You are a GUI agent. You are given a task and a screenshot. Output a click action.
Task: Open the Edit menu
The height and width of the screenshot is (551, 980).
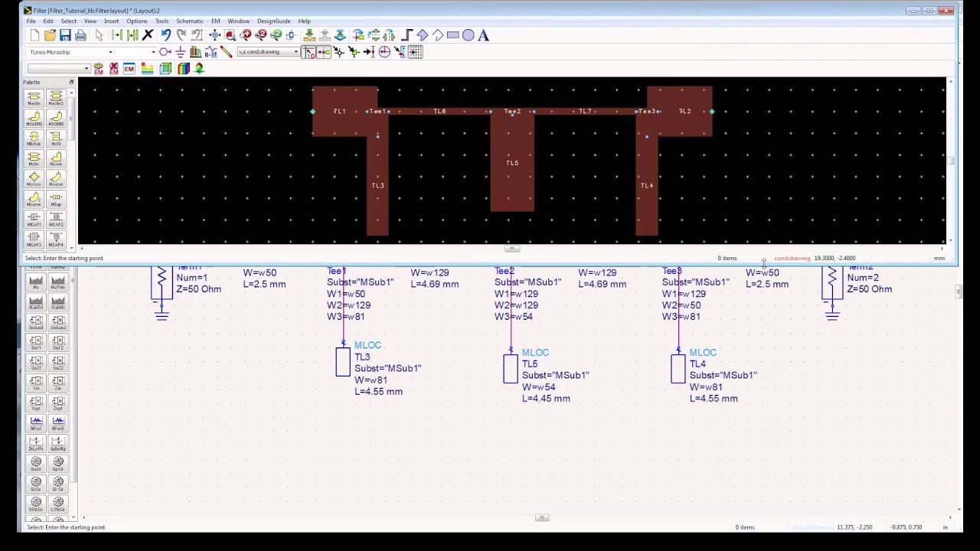(x=48, y=21)
